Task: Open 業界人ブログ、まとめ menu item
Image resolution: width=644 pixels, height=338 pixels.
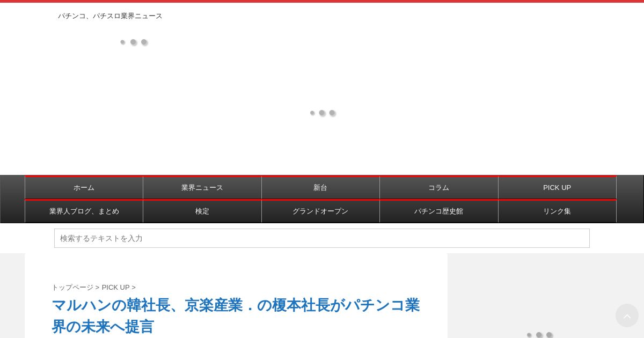Action: tap(84, 211)
